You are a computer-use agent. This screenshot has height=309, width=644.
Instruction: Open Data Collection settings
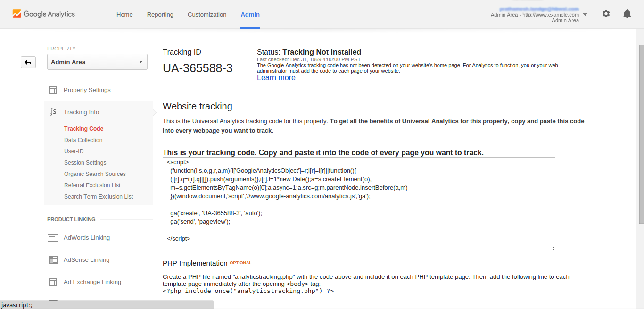click(x=83, y=140)
